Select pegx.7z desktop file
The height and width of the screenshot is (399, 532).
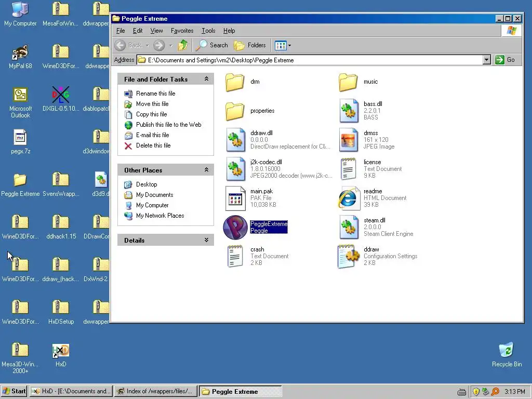[20, 141]
